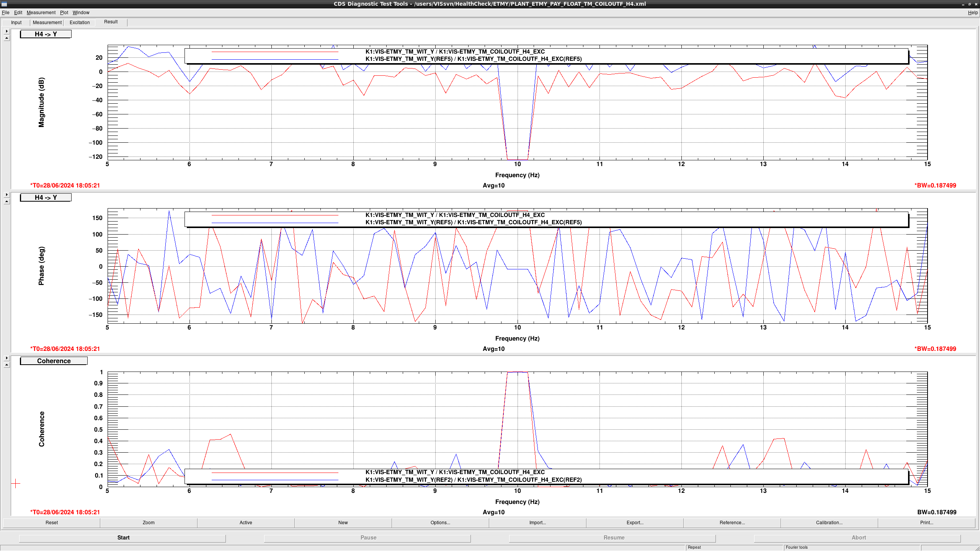Click the first legend entry in magnitude plot
The height and width of the screenshot is (551, 980).
455,52
